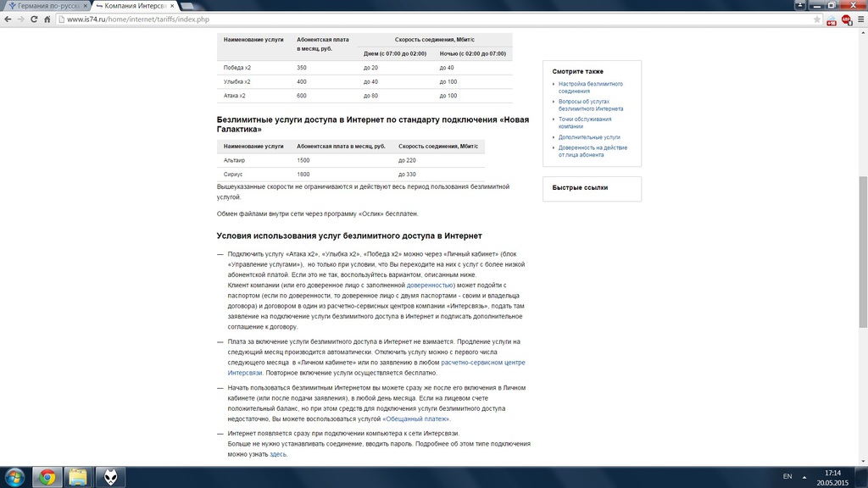This screenshot has height=488, width=868.
Task: Click the Быстрые ссылки sidebar heading
Action: [580, 187]
